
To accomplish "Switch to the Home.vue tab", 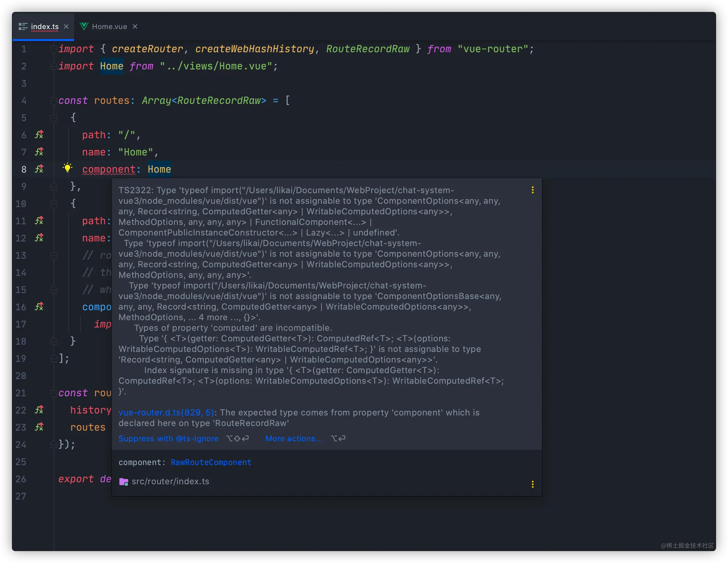I will coord(109,27).
